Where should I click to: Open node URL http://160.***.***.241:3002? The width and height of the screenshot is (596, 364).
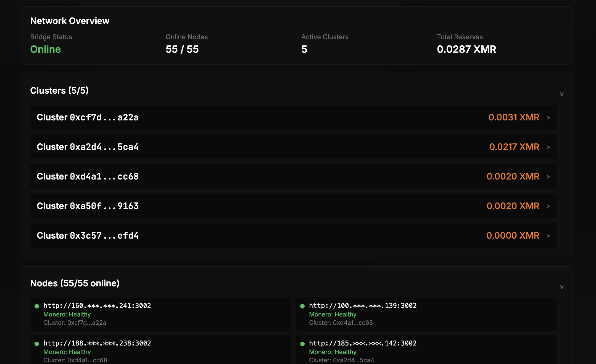point(97,306)
